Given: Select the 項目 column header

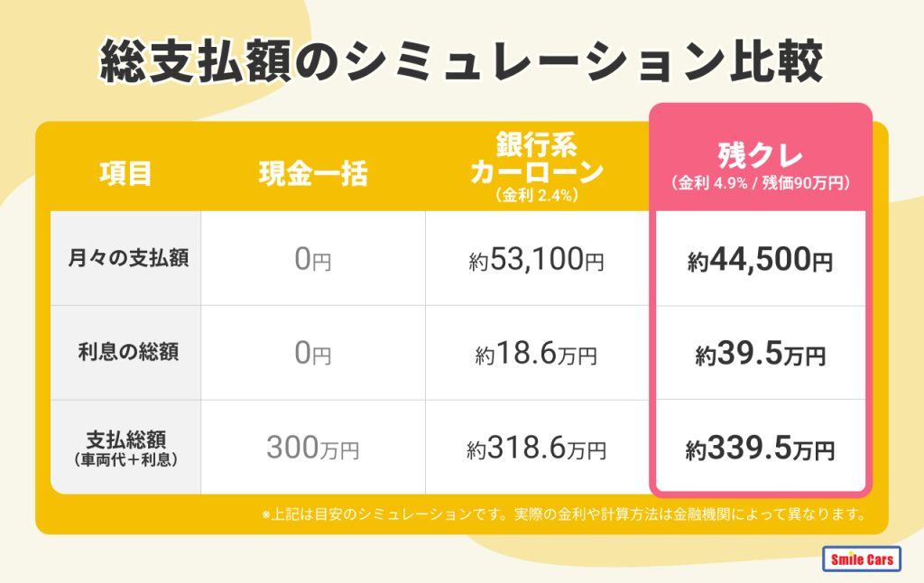Looking at the screenshot, I should 125,173.
